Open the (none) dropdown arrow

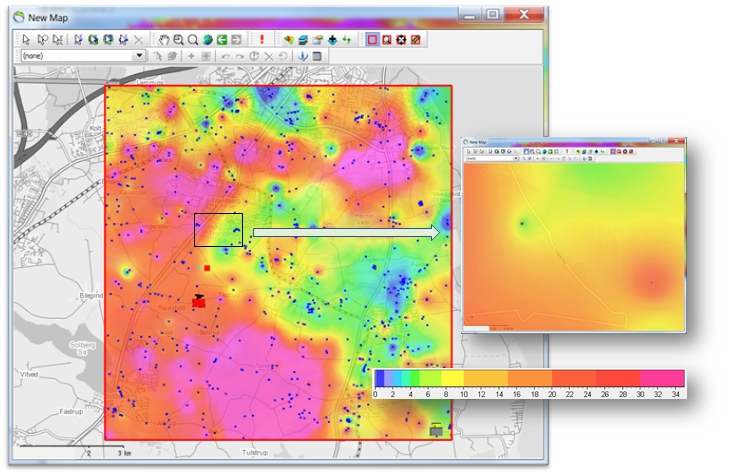point(139,56)
